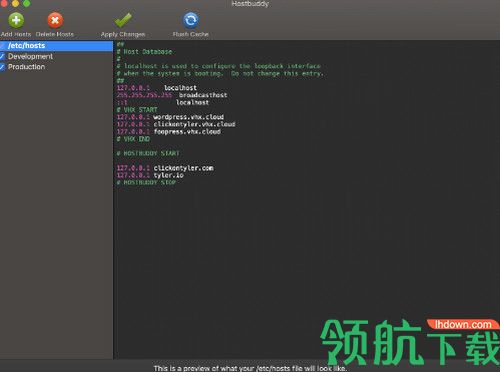Click the red Delete Hosts icon
This screenshot has width=500, height=372.
click(x=55, y=20)
